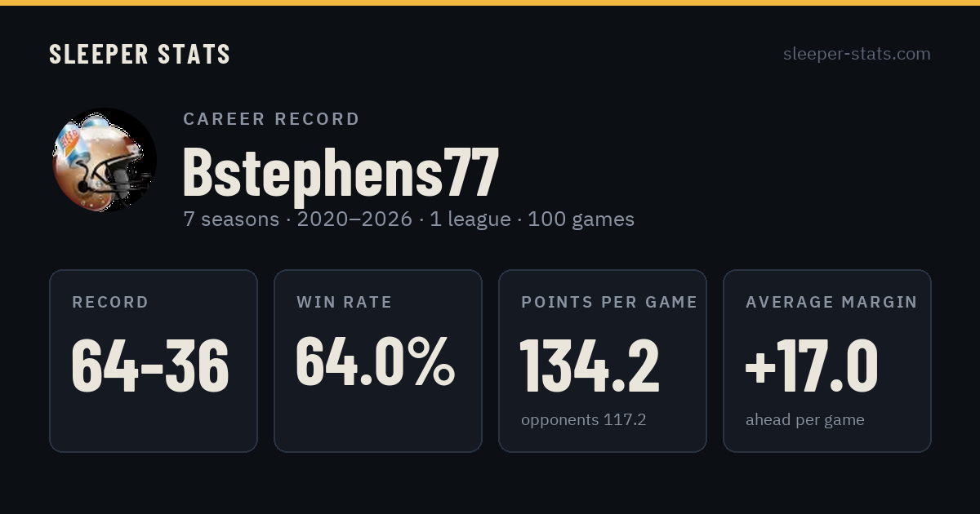Click the SLEEPER STATS logo text

tap(140, 54)
